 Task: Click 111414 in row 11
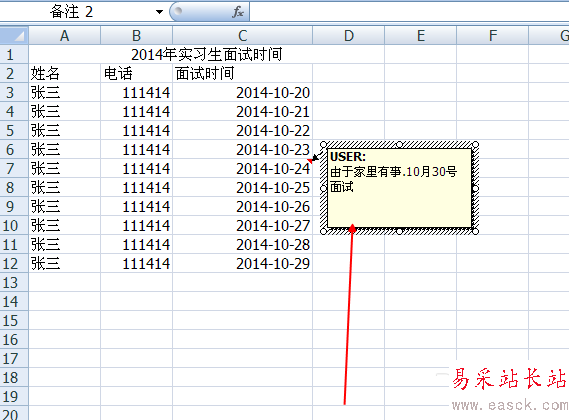(136, 244)
